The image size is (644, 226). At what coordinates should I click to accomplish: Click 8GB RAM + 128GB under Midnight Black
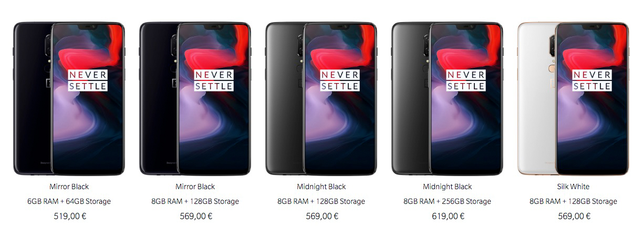click(321, 201)
